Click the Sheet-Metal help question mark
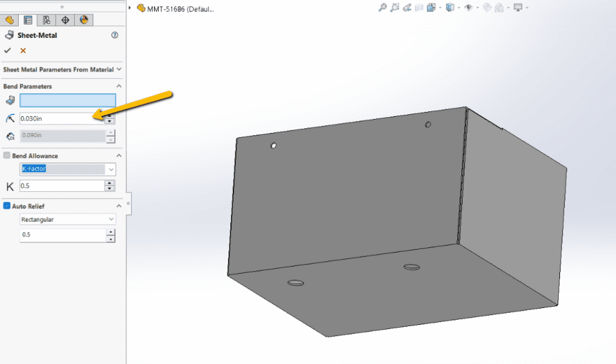This screenshot has width=616, height=364. (115, 35)
